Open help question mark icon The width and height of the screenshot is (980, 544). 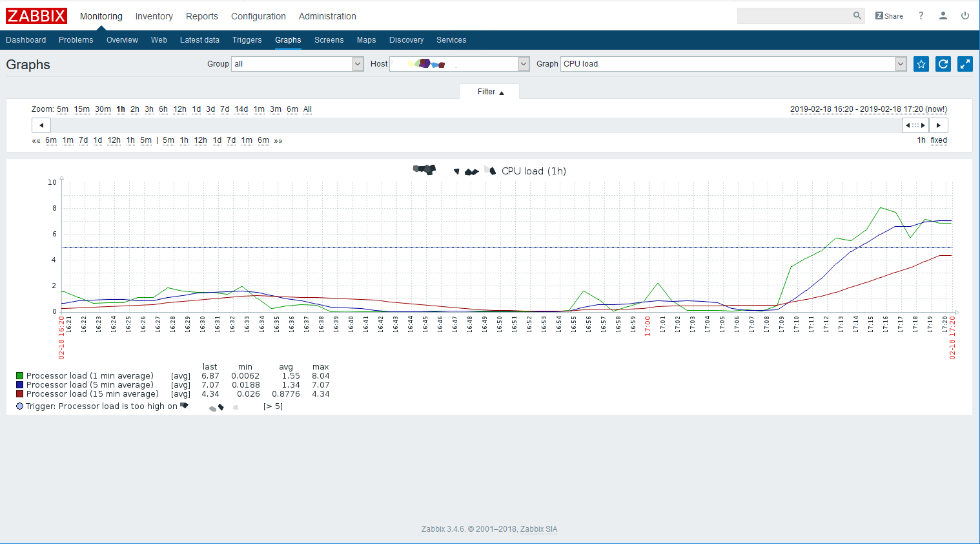click(x=921, y=16)
